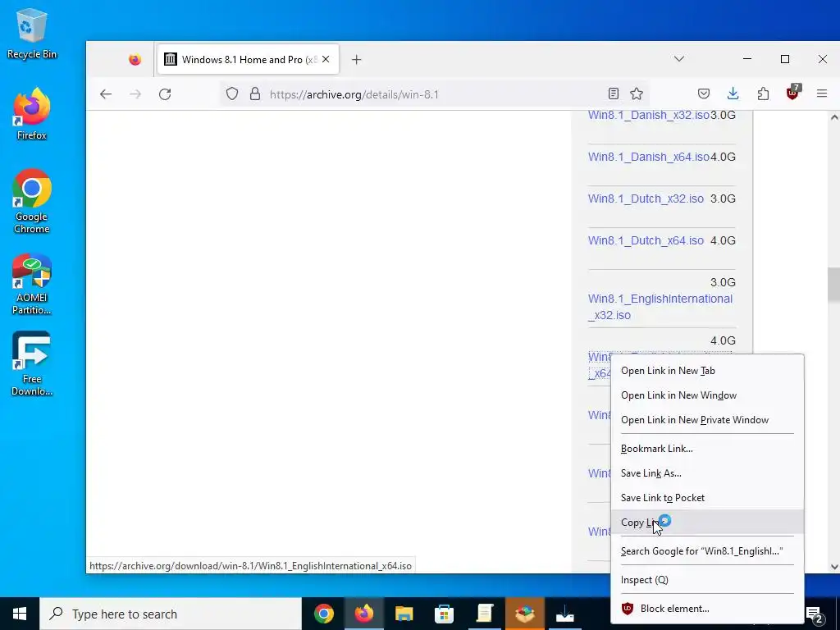The height and width of the screenshot is (630, 840).
Task: Select Copy Link menu entry
Action: (707, 523)
